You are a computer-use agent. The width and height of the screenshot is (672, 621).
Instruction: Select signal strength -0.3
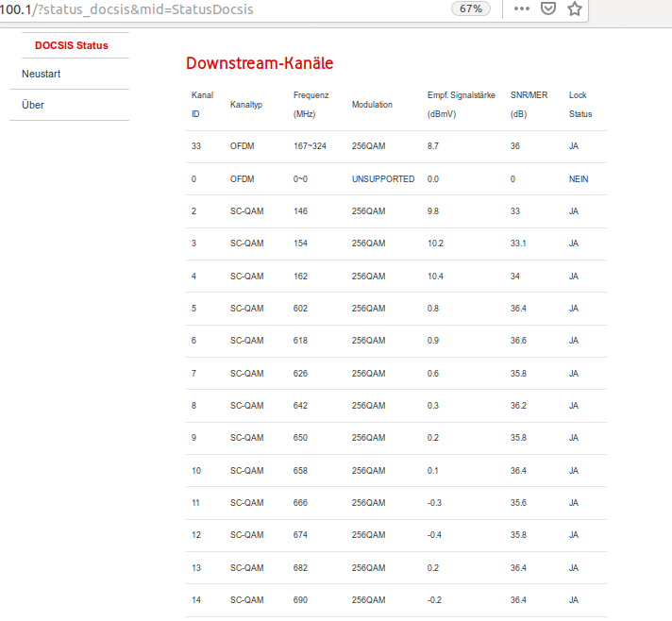coord(434,503)
